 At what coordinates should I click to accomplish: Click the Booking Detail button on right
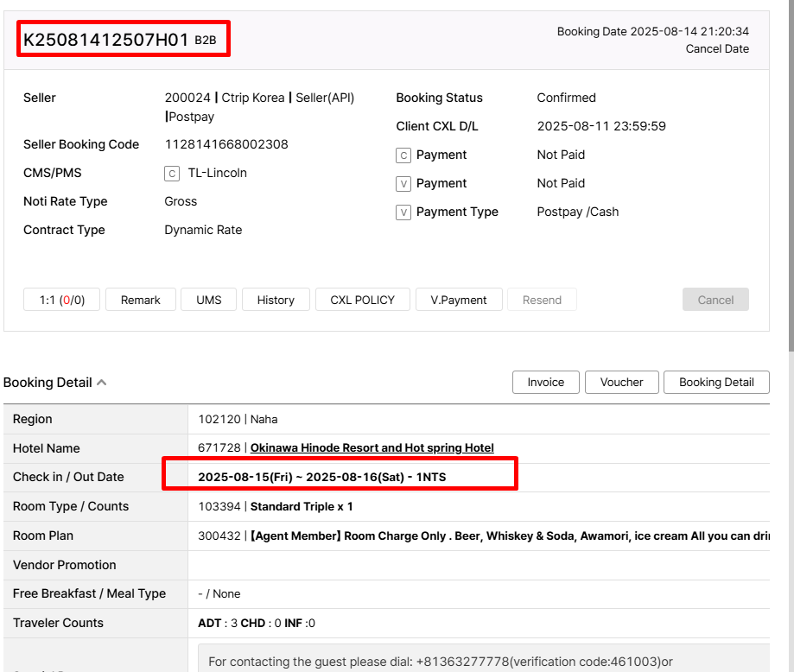[716, 382]
